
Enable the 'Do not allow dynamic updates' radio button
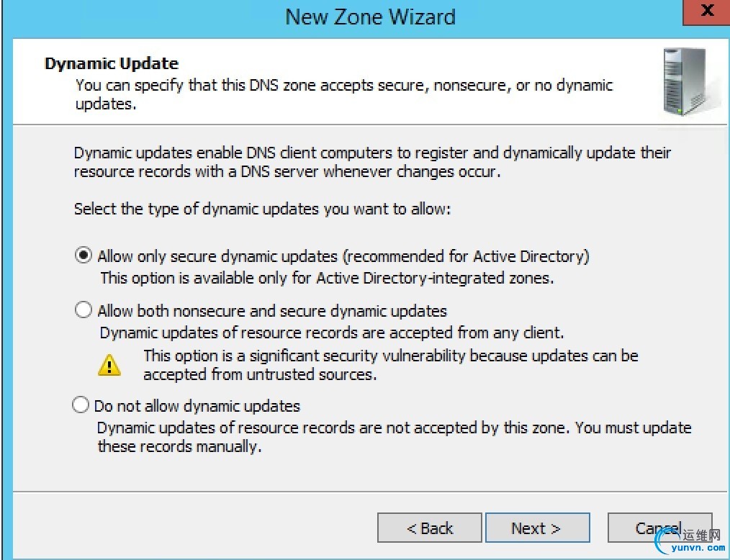(81, 405)
